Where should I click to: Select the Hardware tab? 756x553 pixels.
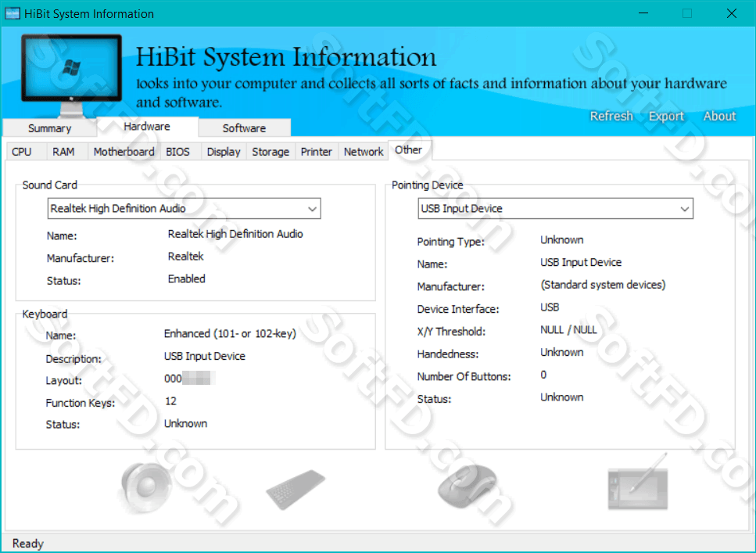147,127
